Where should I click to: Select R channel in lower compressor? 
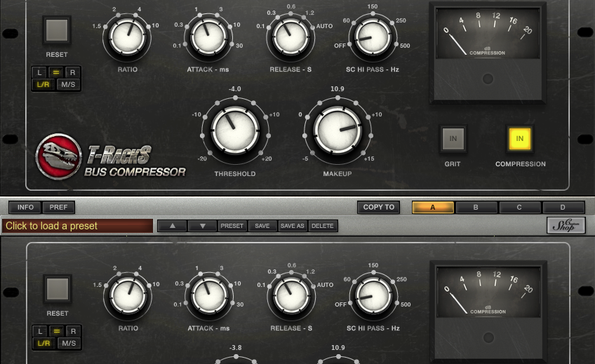coord(73,331)
